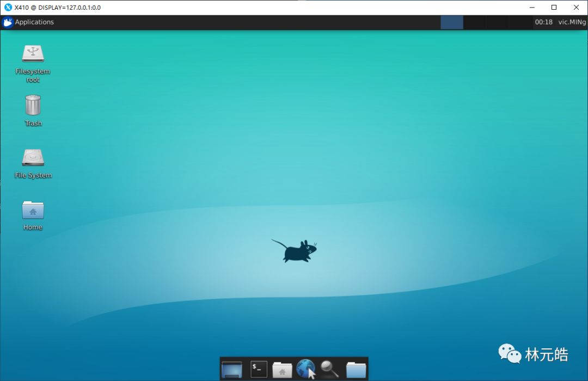Open Application Finder magnifier in the dock

tap(330, 369)
